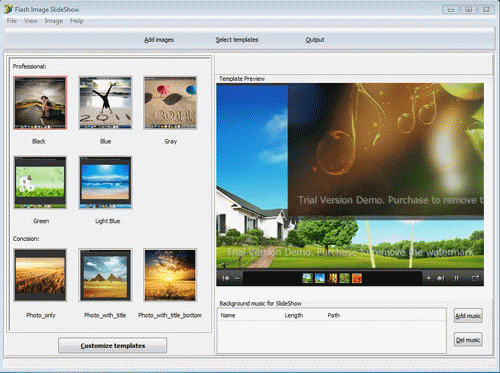Select the second filmstrip thumbnail with blue sky
Viewport: 500px width, 373px height.
click(x=320, y=278)
